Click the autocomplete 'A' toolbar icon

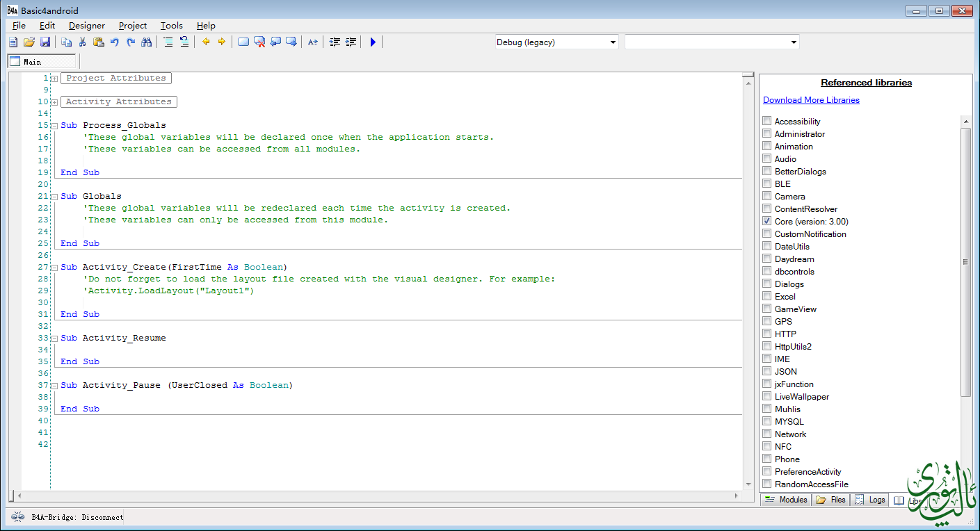pyautogui.click(x=313, y=42)
